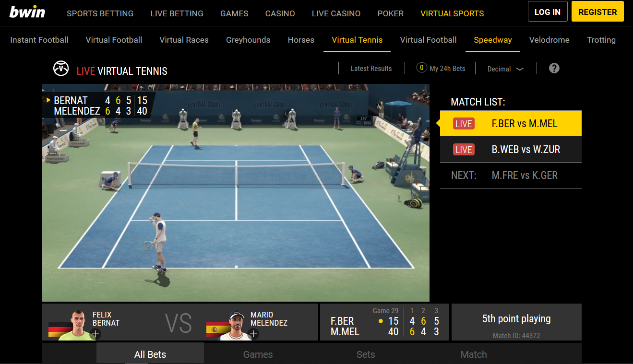Click 'MARIO MELENDEZ' name text

click(x=269, y=319)
